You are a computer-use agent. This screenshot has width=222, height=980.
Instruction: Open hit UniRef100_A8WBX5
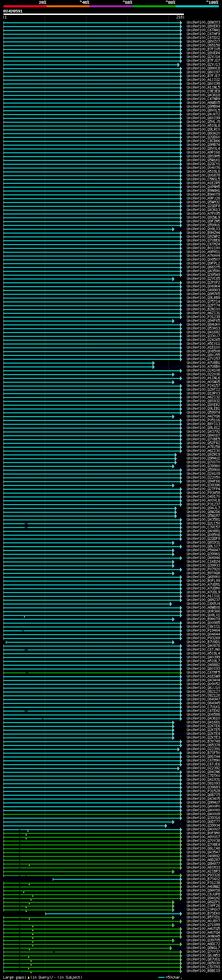pyautogui.click(x=203, y=103)
